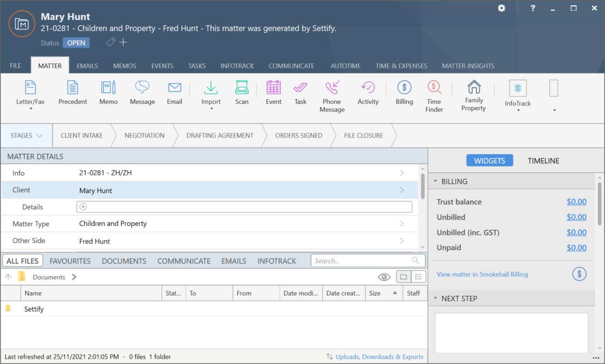605x364 pixels.
Task: Click the matter tag icon
Action: pos(111,42)
